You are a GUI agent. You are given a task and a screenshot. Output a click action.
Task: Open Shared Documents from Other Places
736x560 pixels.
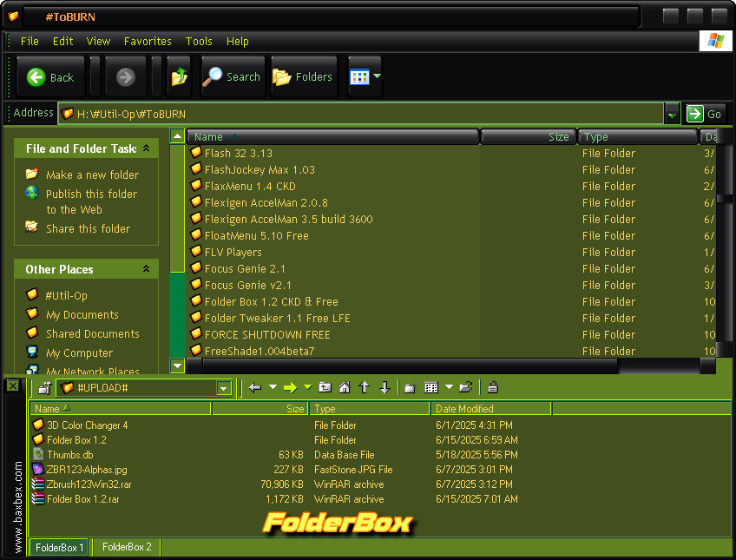click(x=93, y=333)
